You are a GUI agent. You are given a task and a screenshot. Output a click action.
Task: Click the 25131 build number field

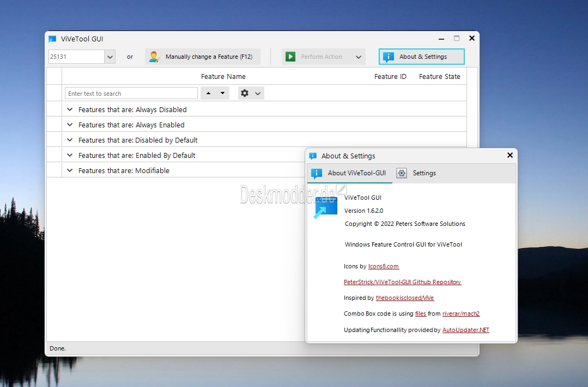[76, 57]
